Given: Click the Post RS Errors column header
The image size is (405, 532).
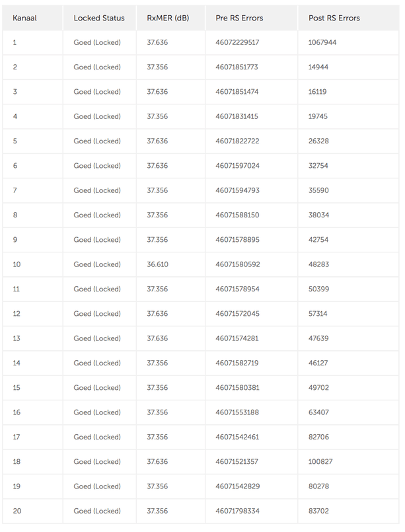Looking at the screenshot, I should (334, 18).
